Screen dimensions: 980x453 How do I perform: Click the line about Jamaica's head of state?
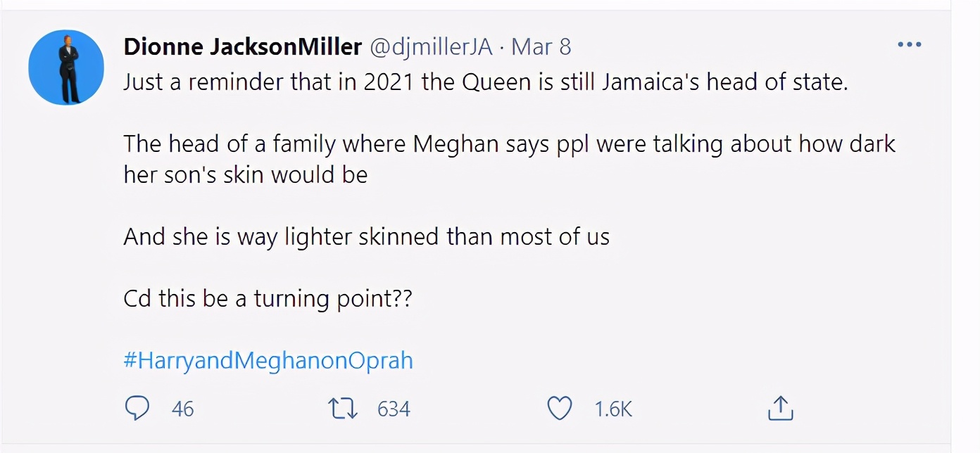[x=486, y=82]
